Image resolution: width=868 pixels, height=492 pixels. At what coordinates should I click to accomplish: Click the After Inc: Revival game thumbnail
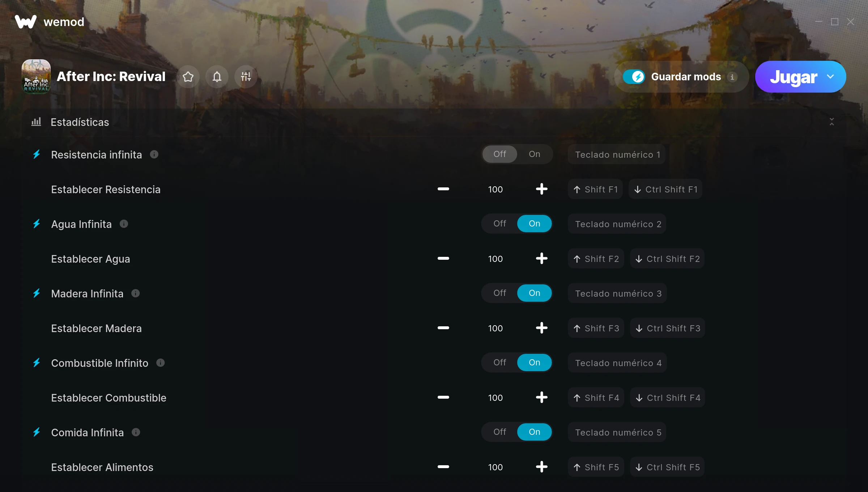click(x=36, y=77)
